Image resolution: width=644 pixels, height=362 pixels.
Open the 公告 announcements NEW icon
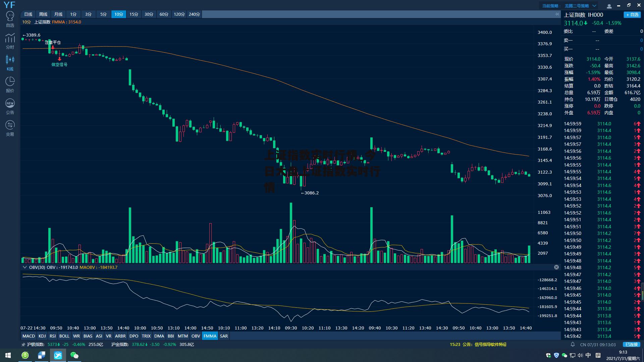coord(10,106)
